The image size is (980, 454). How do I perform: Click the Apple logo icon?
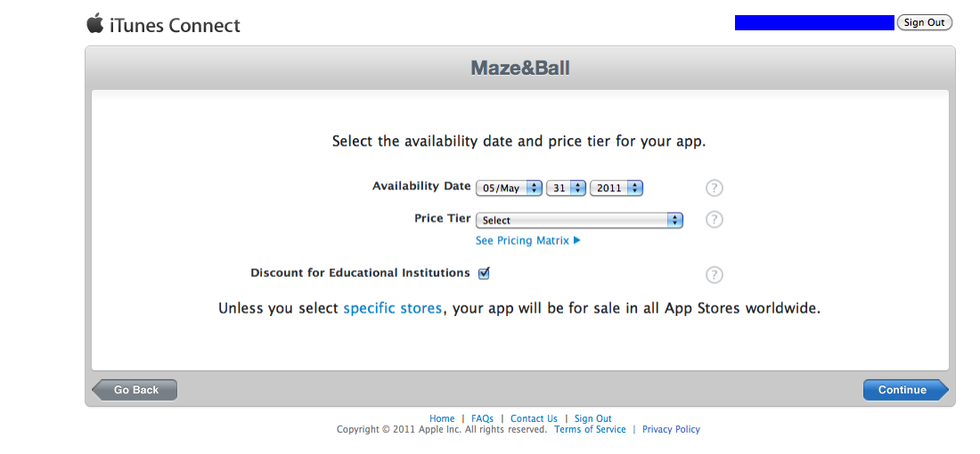click(95, 23)
